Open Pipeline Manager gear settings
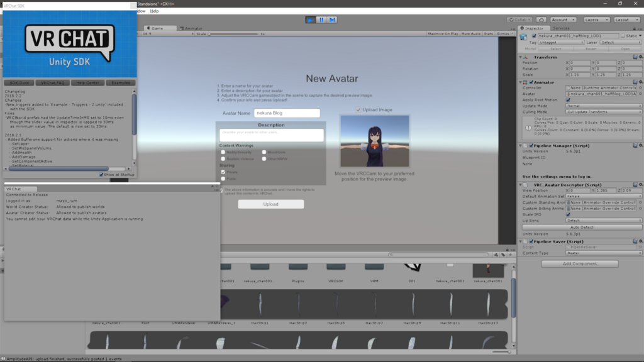Image resolution: width=644 pixels, height=362 pixels. pyautogui.click(x=641, y=145)
